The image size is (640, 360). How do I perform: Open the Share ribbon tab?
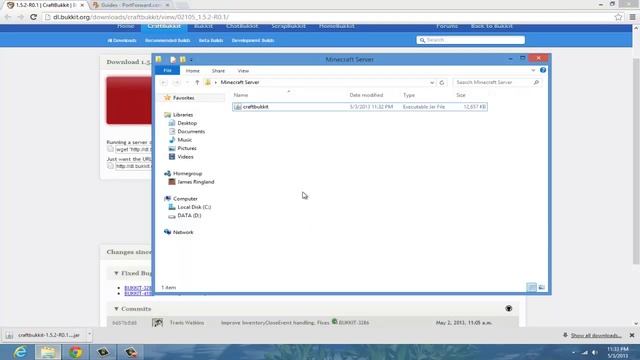click(218, 71)
